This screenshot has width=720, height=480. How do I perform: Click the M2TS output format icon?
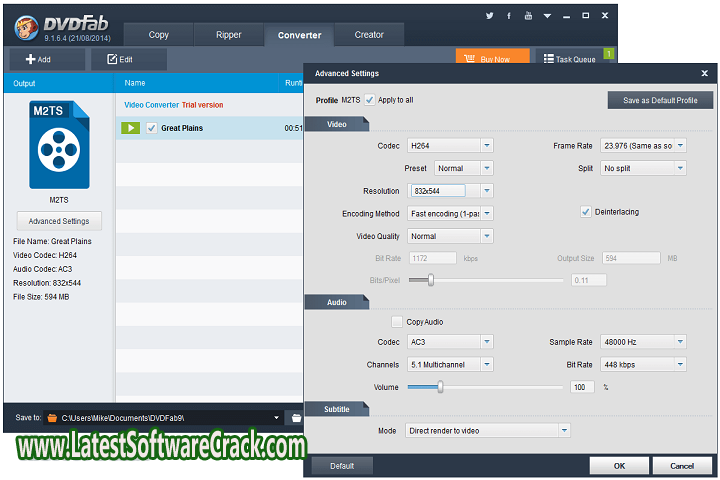(59, 145)
